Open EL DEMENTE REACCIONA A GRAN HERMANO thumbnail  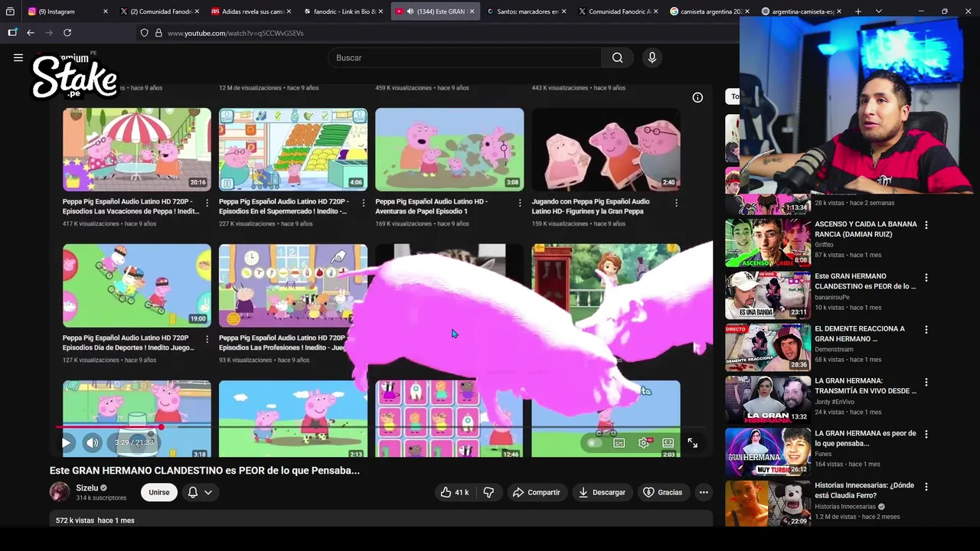coord(768,347)
